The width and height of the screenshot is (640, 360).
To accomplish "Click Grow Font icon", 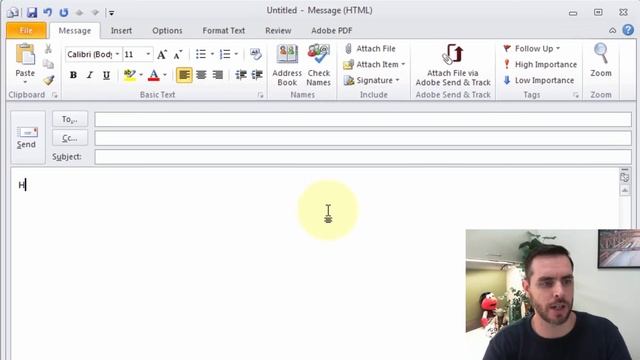I will pyautogui.click(x=162, y=54).
